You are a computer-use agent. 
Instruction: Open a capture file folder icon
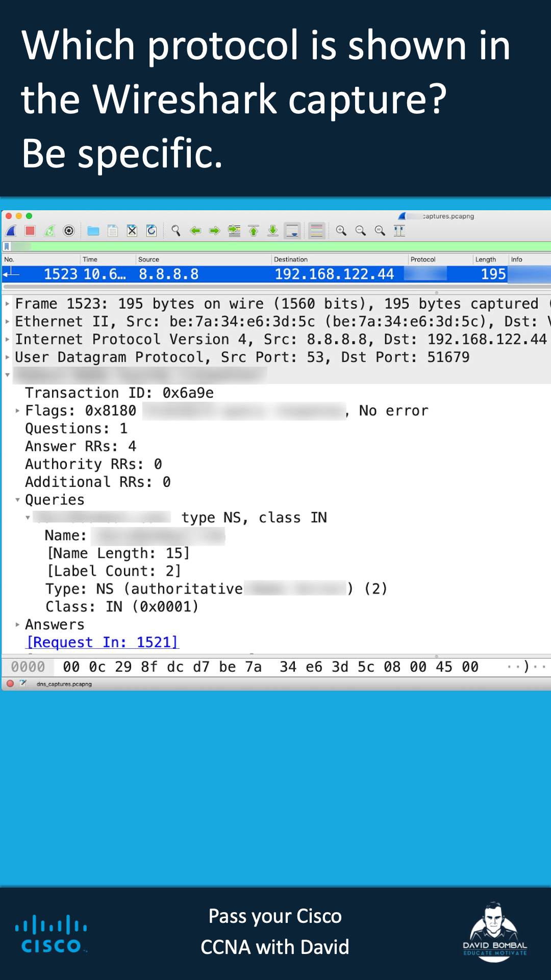93,231
